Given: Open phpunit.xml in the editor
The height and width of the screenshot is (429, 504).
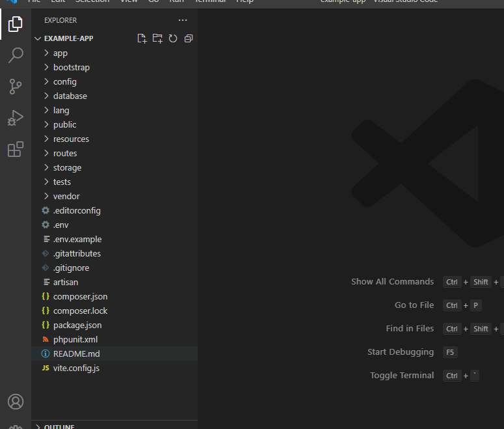Looking at the screenshot, I should 114,339.
